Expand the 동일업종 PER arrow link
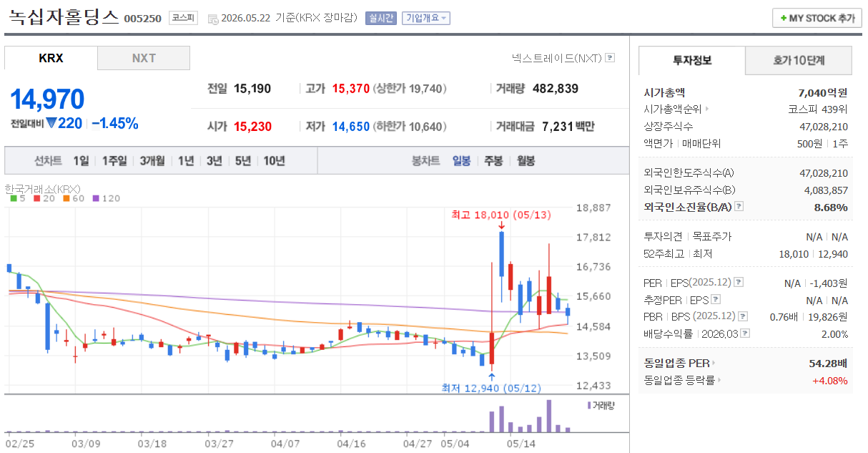The width and height of the screenshot is (868, 453). point(713,364)
